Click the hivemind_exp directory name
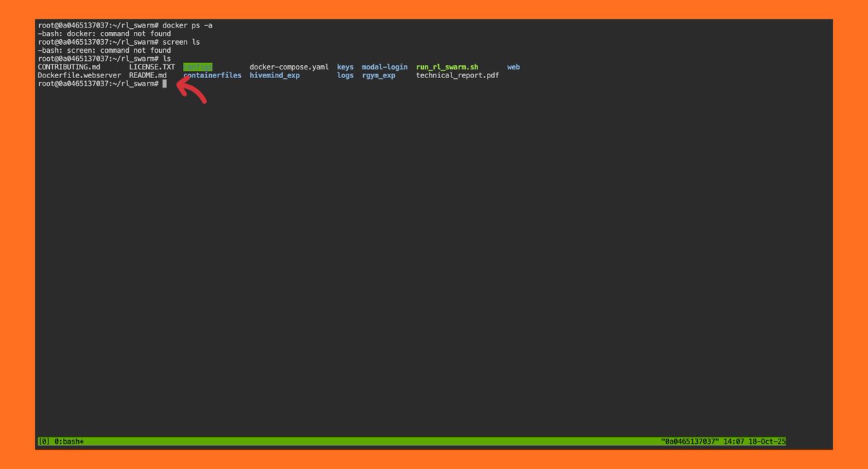Image resolution: width=868 pixels, height=469 pixels. click(275, 75)
